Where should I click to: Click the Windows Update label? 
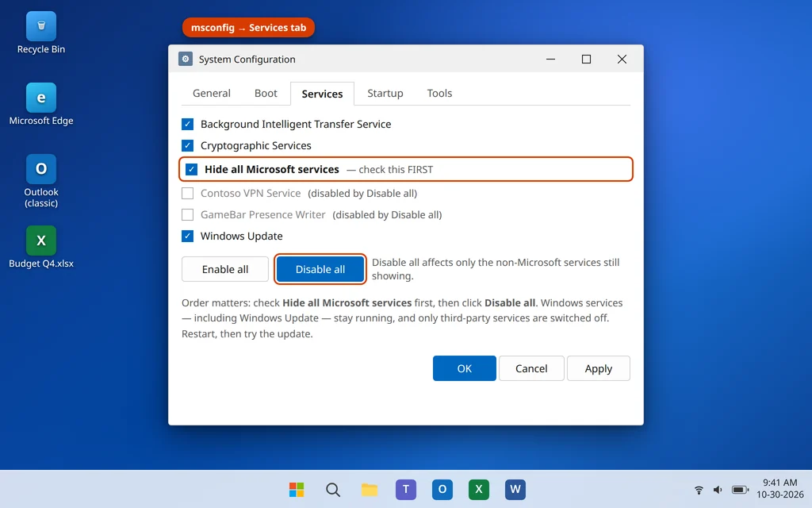(x=241, y=237)
